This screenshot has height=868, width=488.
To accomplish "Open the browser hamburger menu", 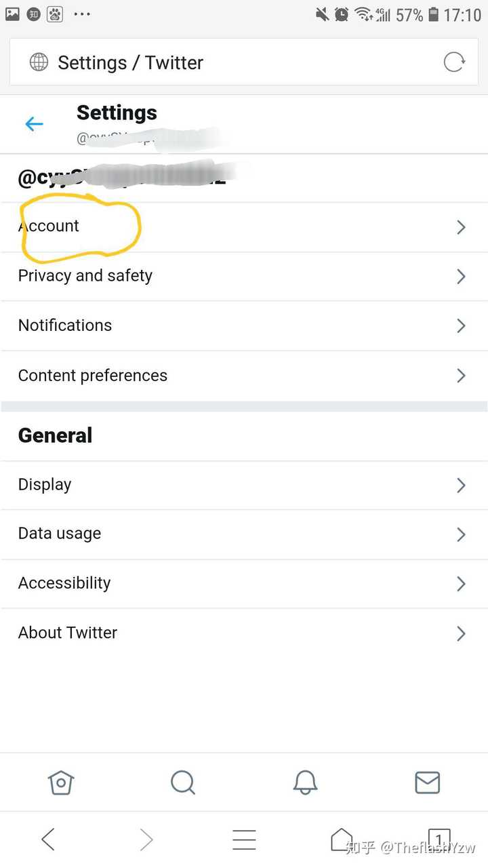I will point(244,840).
